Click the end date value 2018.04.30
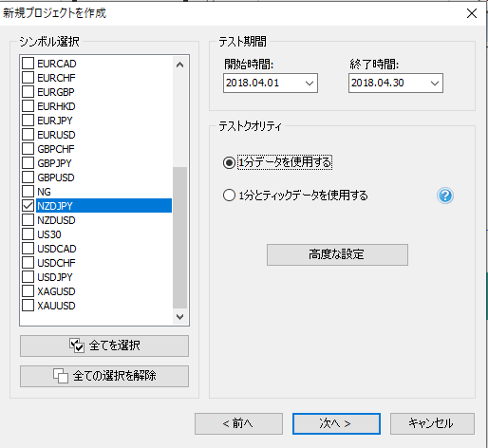This screenshot has height=448, width=488. click(x=378, y=83)
